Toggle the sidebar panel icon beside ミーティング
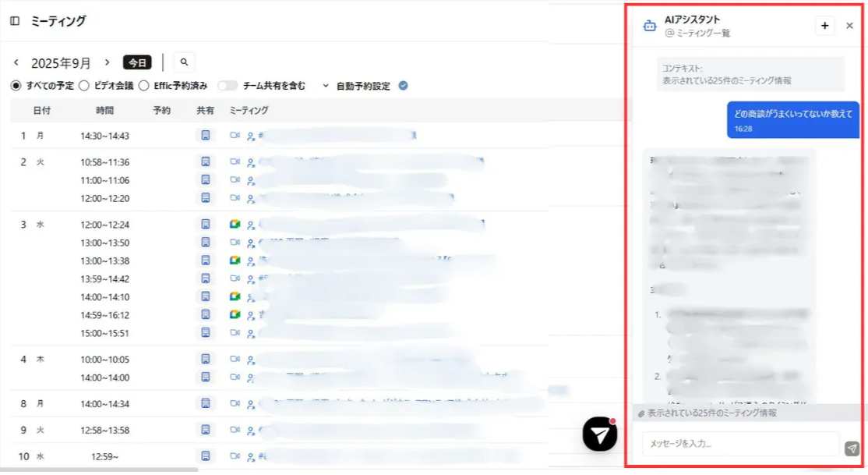Viewport: 868px width, 475px height. pos(15,21)
